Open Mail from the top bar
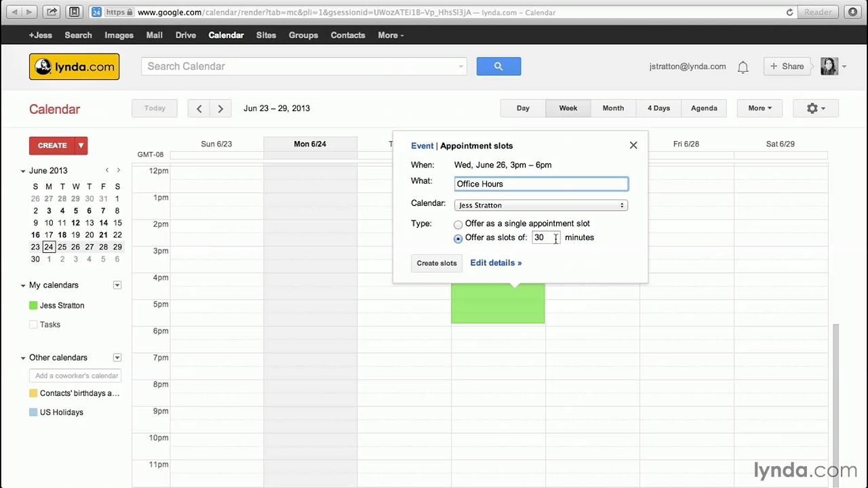This screenshot has height=488, width=868. pyautogui.click(x=154, y=35)
